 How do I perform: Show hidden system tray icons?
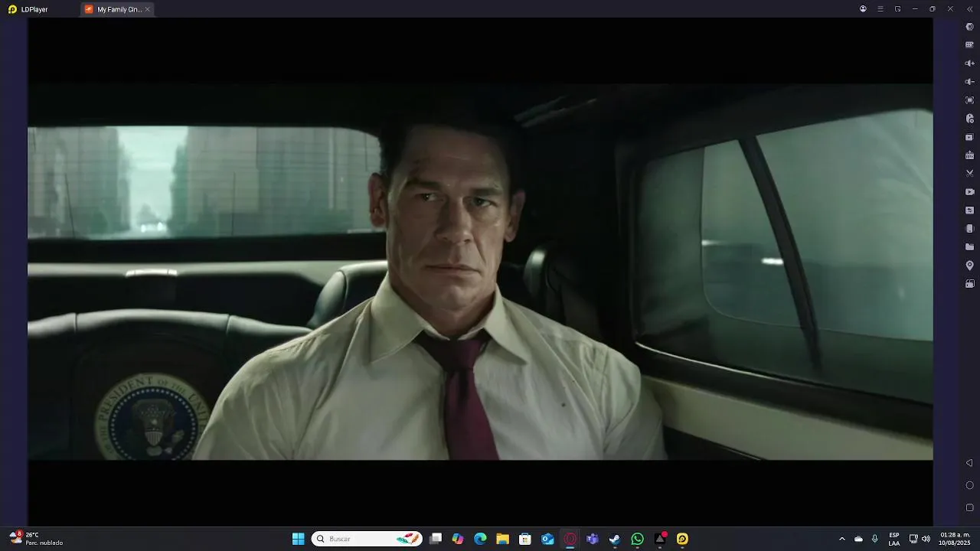coord(842,539)
